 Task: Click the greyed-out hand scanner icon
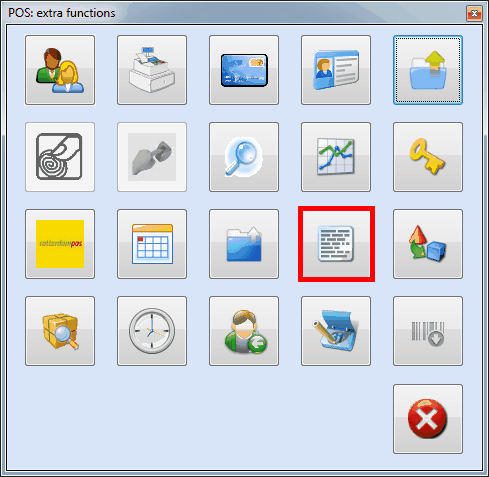coord(152,157)
